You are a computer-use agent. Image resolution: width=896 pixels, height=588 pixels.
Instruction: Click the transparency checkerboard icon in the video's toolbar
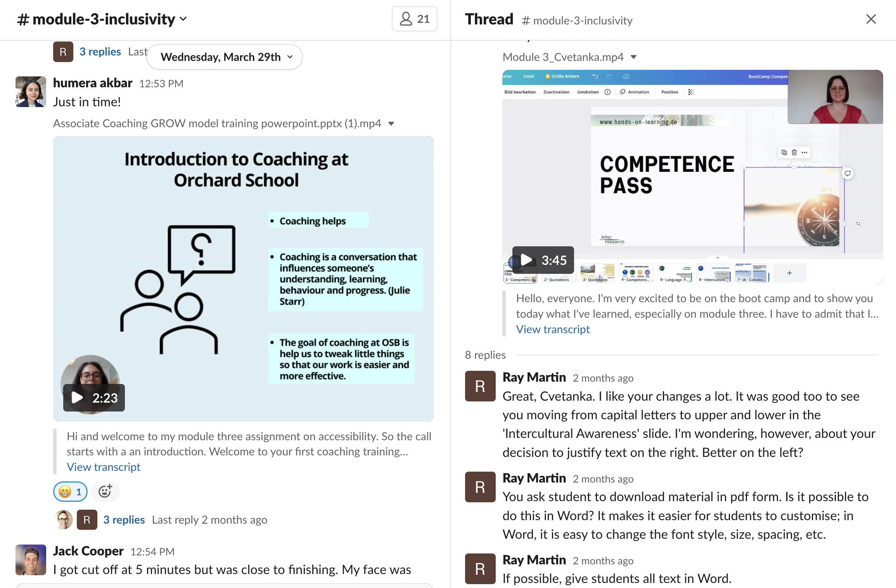point(691,92)
